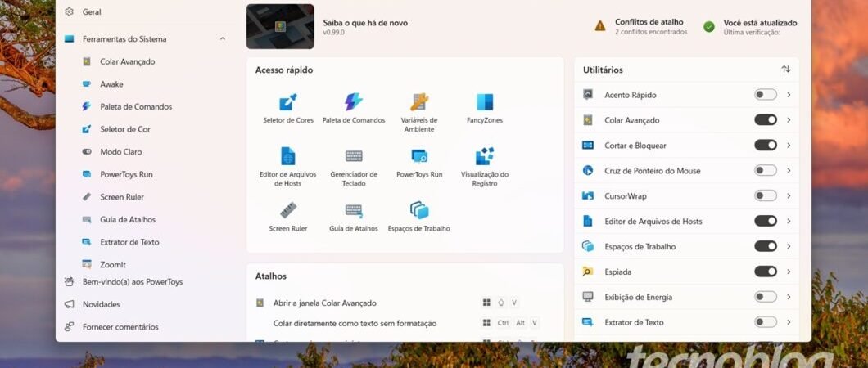Click Acento Rápido icon in utilities list
Image resolution: width=868 pixels, height=368 pixels.
[x=588, y=95]
